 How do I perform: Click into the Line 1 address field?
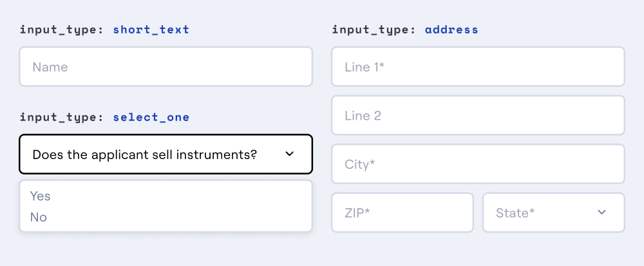coord(478,66)
